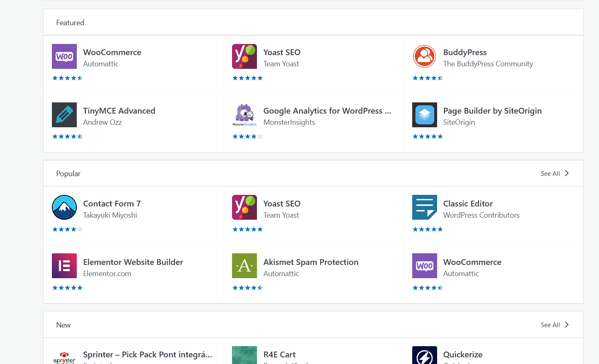The image size is (599, 364).
Task: Open Akismet Spam Protection title
Action: click(x=311, y=262)
